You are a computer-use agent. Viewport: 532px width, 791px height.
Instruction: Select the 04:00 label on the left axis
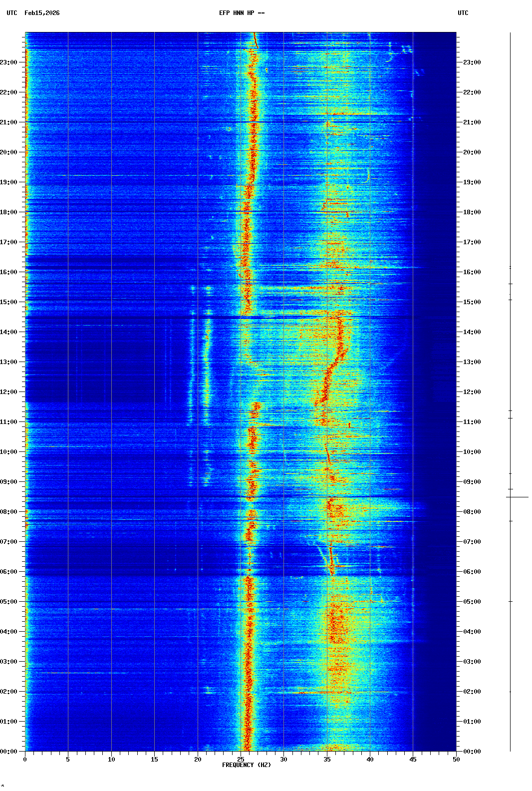(9, 632)
